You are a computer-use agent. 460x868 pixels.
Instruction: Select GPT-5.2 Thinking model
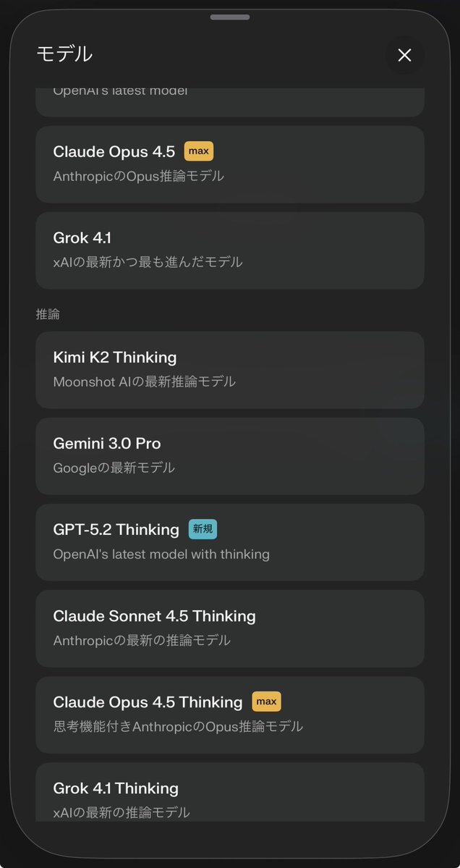click(229, 542)
